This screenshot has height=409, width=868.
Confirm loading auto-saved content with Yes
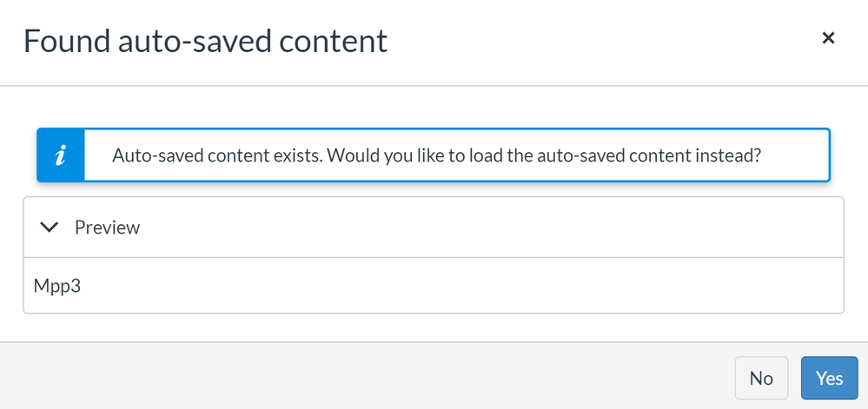(x=829, y=378)
